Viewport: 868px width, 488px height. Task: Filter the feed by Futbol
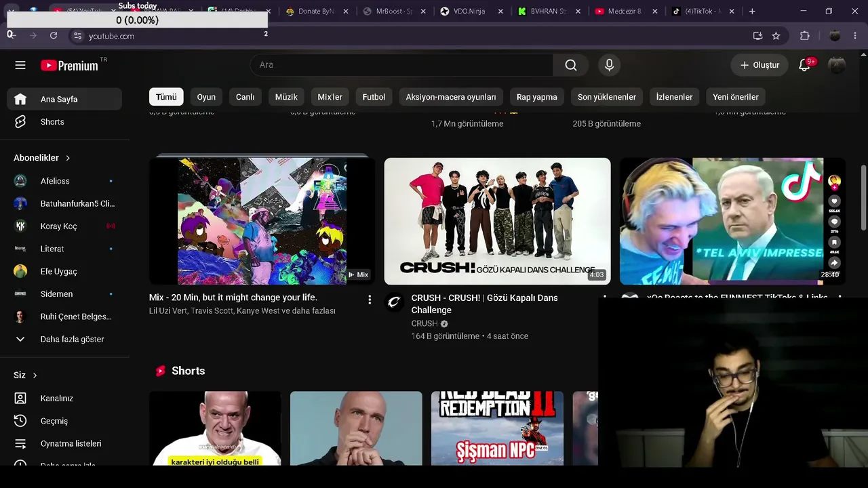point(374,97)
